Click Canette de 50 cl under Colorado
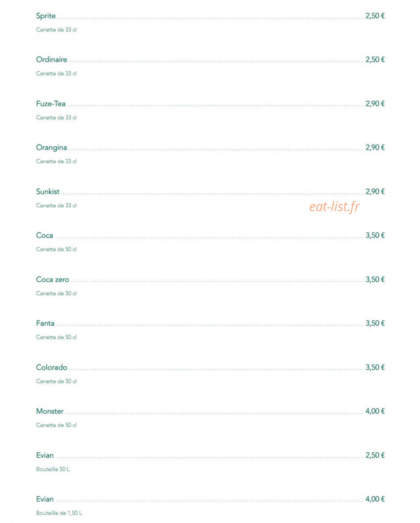The image size is (420, 523). pyautogui.click(x=56, y=382)
